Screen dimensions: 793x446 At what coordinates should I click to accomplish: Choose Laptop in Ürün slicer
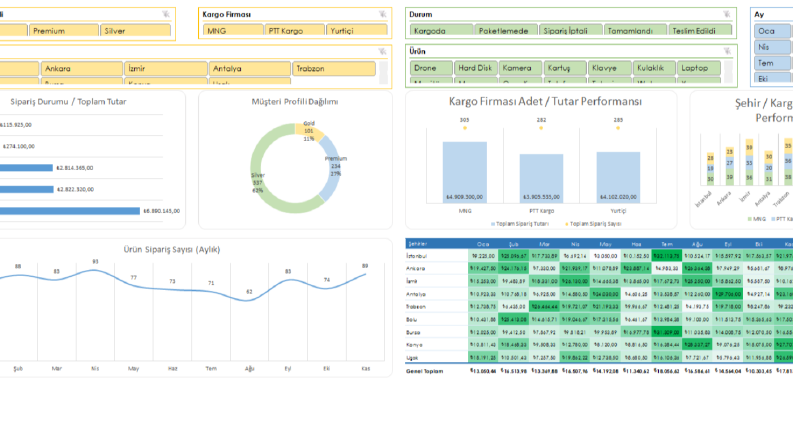click(x=699, y=68)
